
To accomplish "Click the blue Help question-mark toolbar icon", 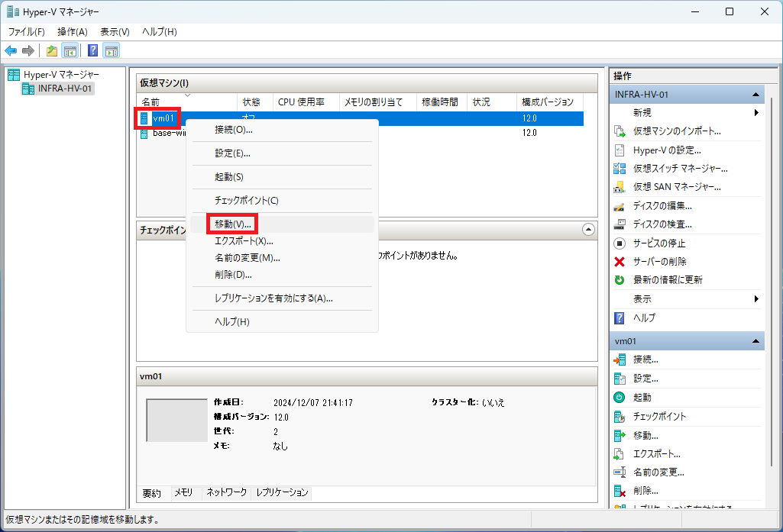I will point(93,50).
